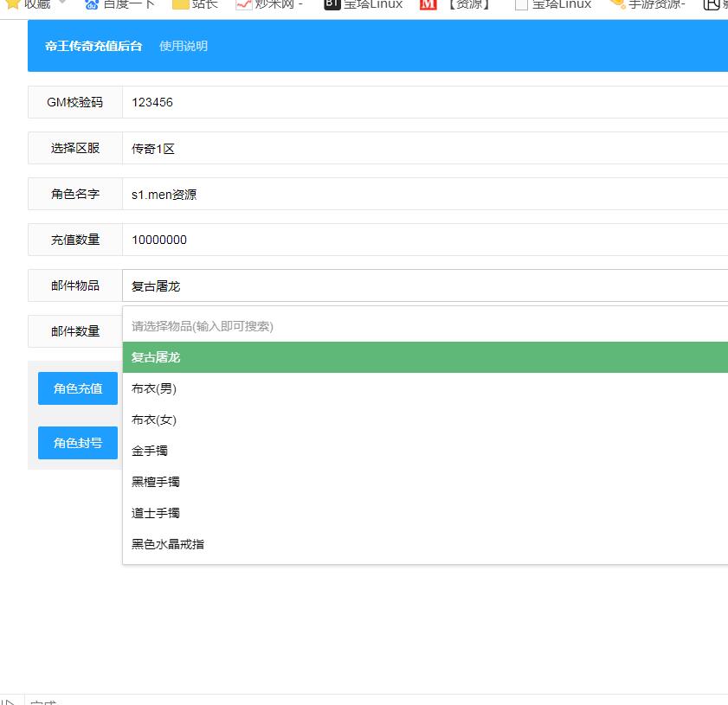Open the Baidu bookmark paw icon
728x705 pixels.
click(x=91, y=4)
